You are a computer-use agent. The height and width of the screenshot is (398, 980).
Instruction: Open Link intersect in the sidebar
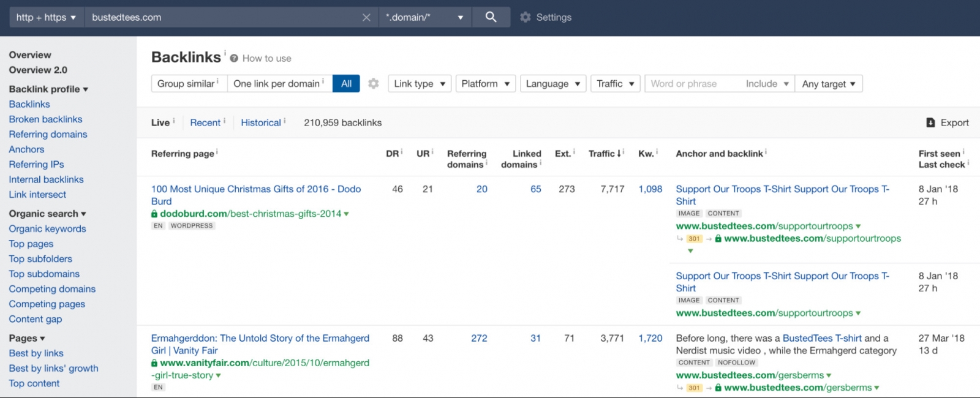tap(37, 194)
